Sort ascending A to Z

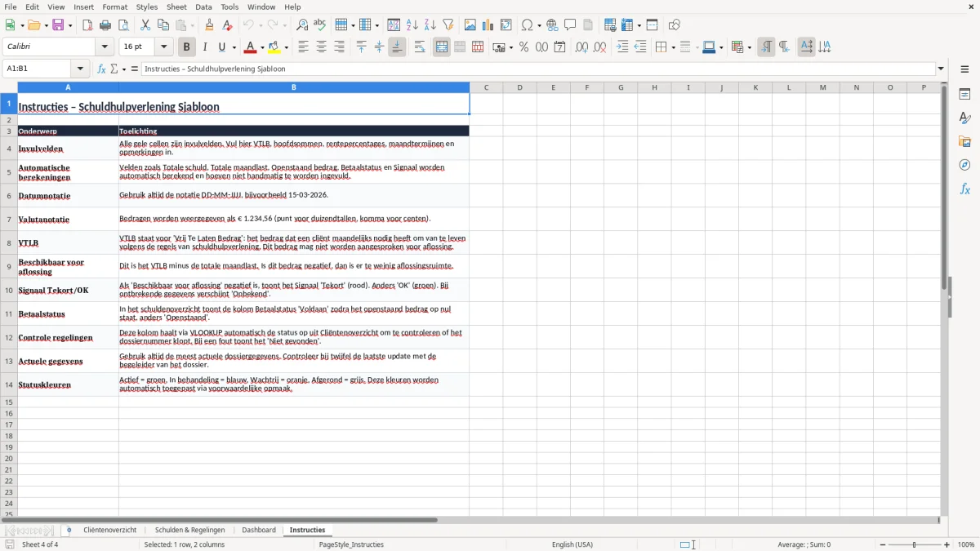[x=412, y=25]
